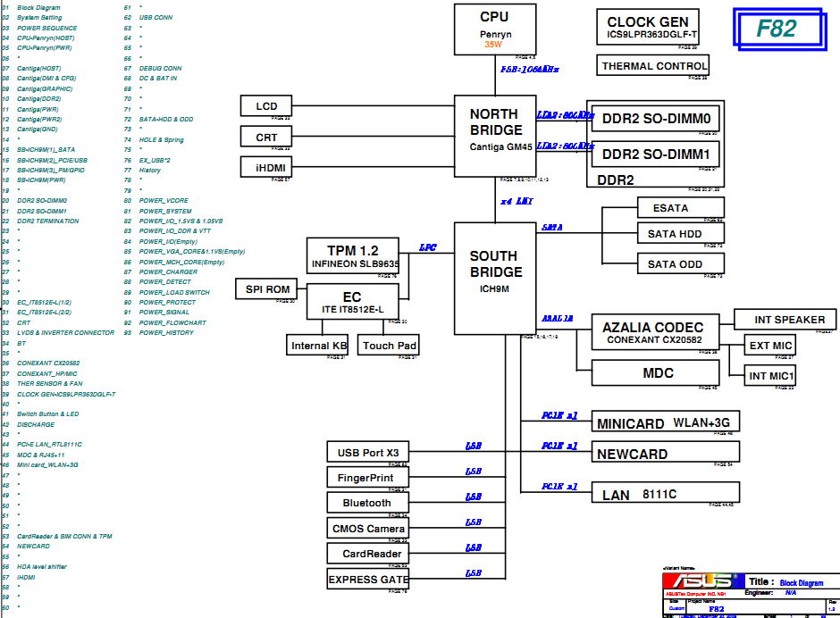Click the "SOUTH BRIDGE" ICH9M block

[x=495, y=279]
